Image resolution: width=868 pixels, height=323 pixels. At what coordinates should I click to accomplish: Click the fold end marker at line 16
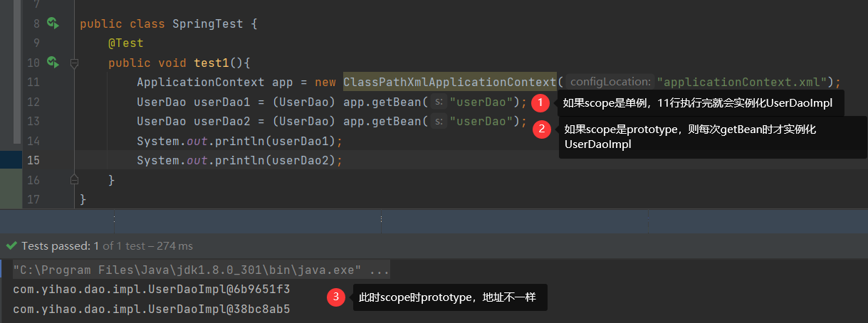74,180
